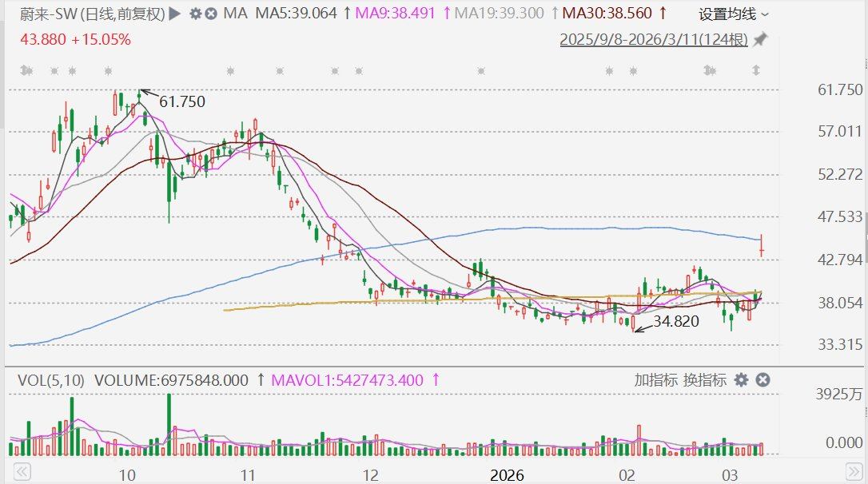Open MA indicator settings gear icon
The width and height of the screenshot is (868, 484).
point(195,14)
